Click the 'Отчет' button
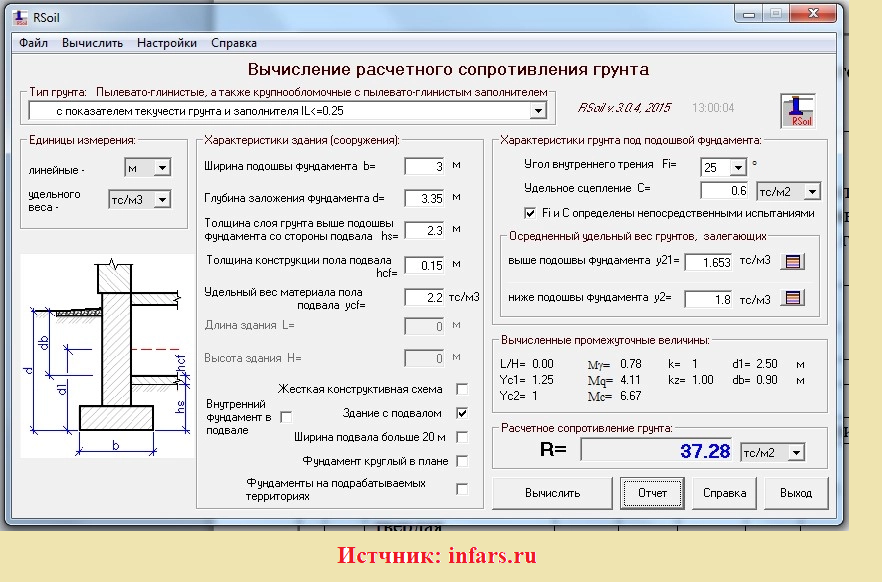 tap(652, 493)
